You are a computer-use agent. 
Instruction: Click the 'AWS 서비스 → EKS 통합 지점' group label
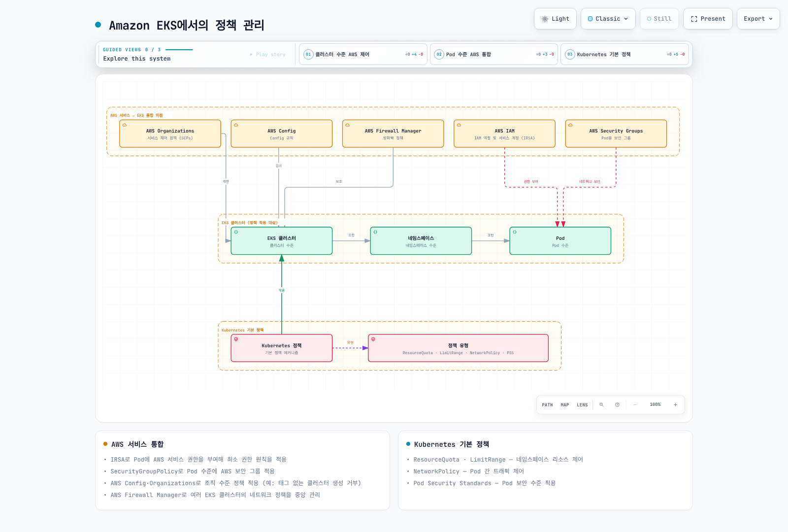point(136,115)
